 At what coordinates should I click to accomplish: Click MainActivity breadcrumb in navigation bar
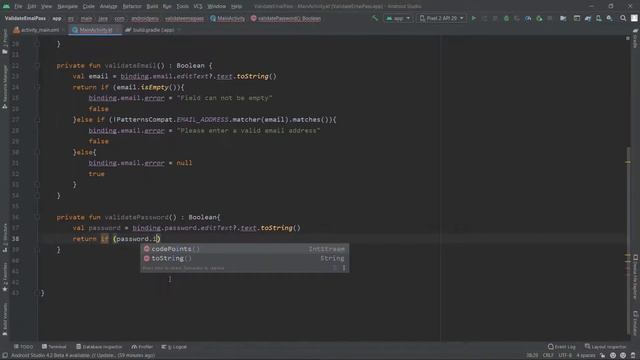click(227, 18)
